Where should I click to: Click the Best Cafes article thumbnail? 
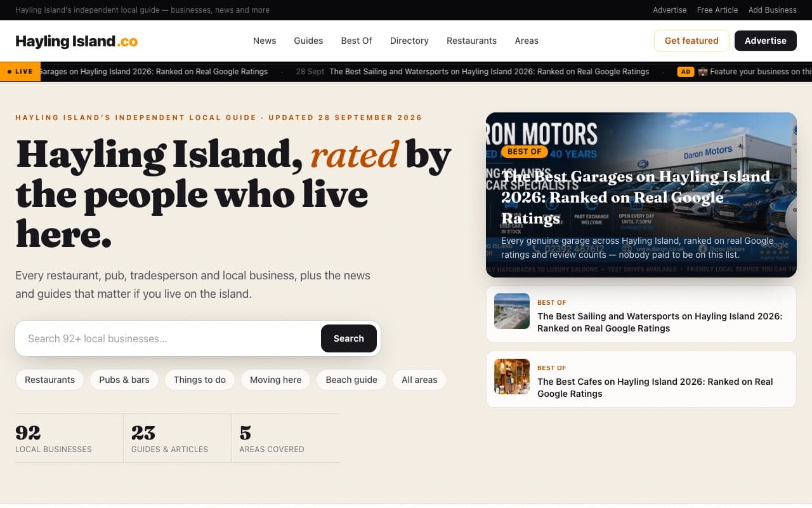512,377
